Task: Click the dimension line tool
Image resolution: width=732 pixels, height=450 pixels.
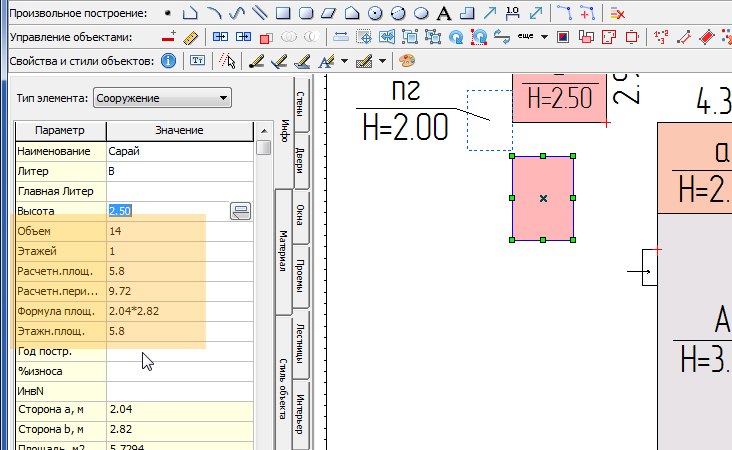Action: pos(513,13)
